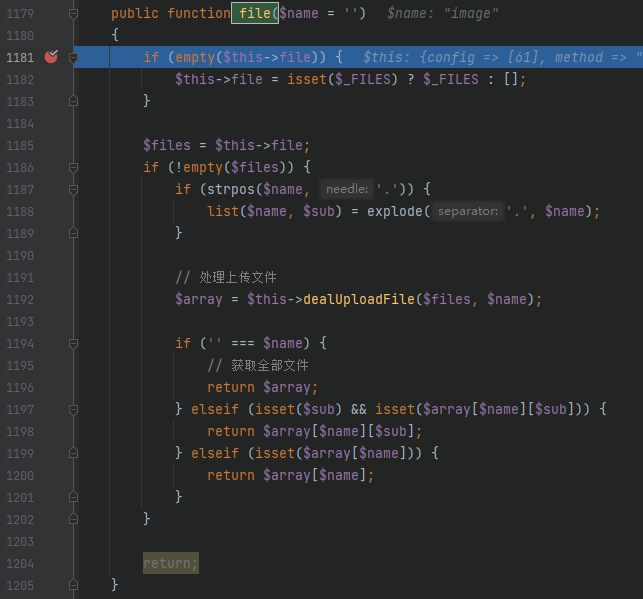The image size is (643, 599).
Task: Click the $_FILES variable inside isset
Action: tap(363, 79)
